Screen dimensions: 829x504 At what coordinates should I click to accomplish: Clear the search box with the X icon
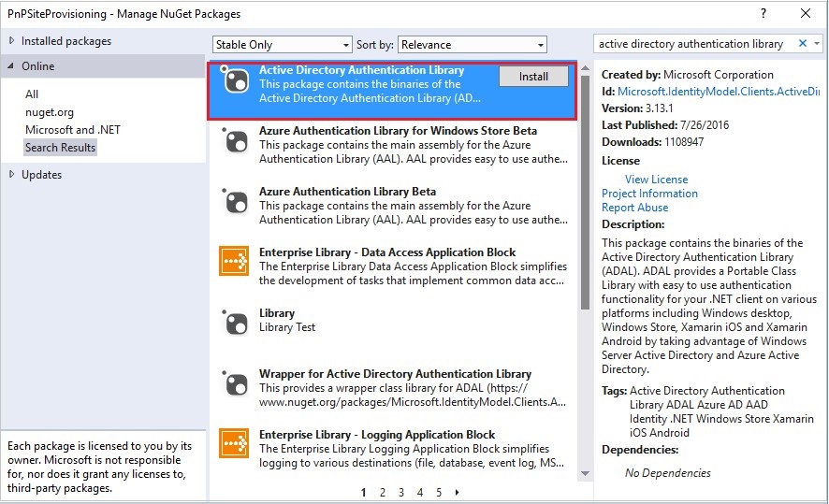pos(802,43)
